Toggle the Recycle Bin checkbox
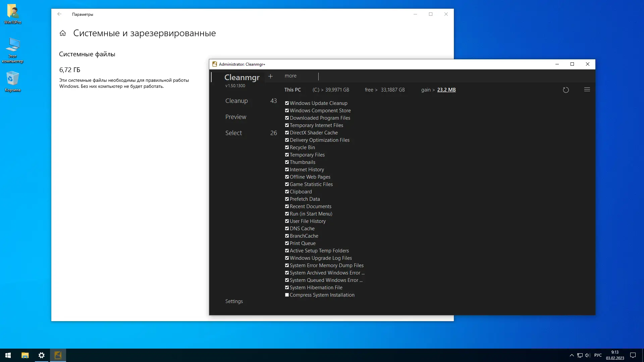 pos(287,147)
